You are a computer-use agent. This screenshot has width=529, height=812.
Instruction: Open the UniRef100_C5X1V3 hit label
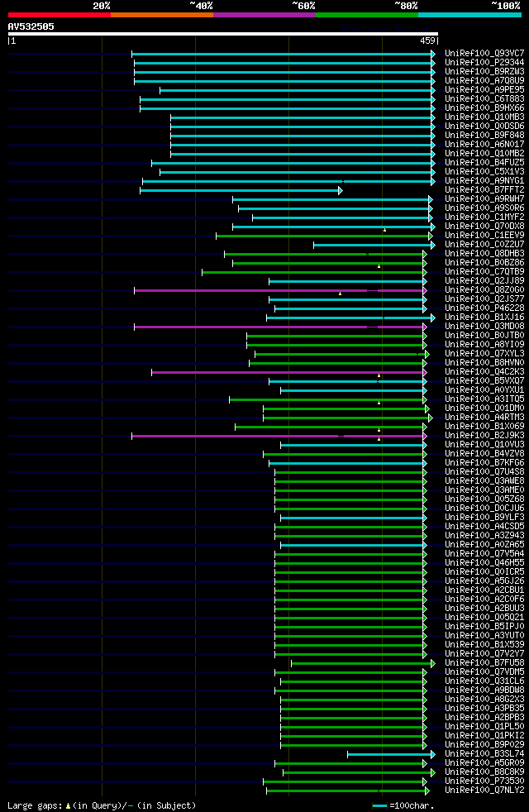click(x=484, y=172)
